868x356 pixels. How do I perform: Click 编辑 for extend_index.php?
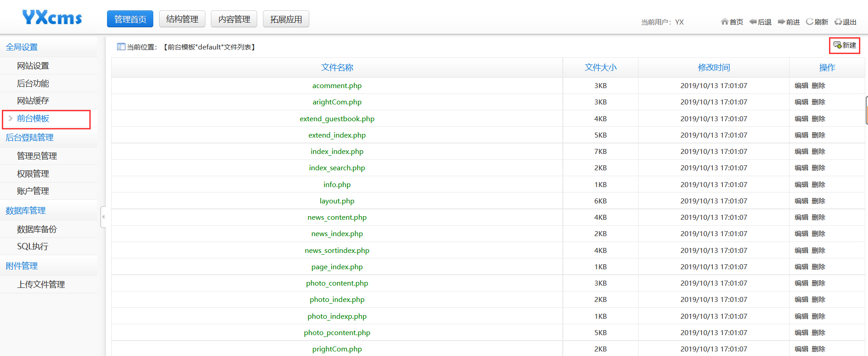point(801,135)
